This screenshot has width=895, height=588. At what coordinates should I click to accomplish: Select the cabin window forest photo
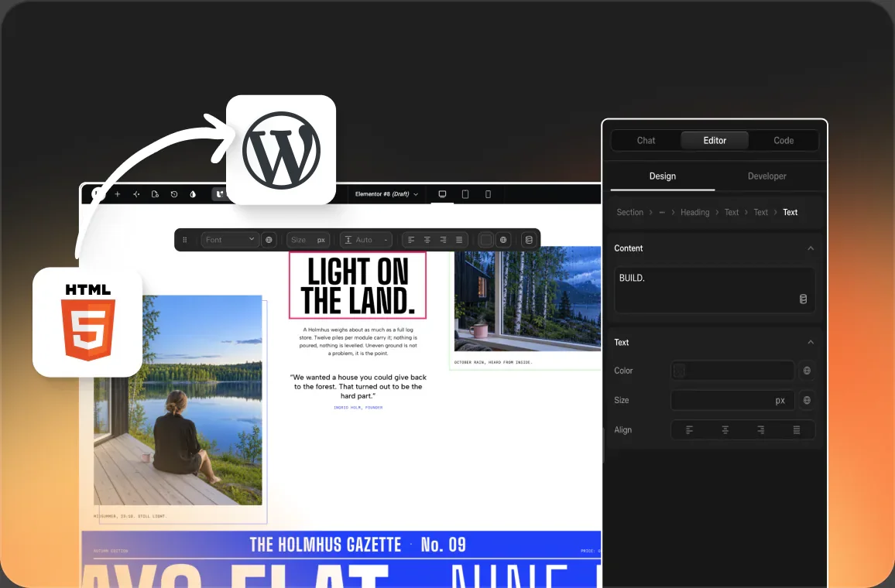coord(527,299)
